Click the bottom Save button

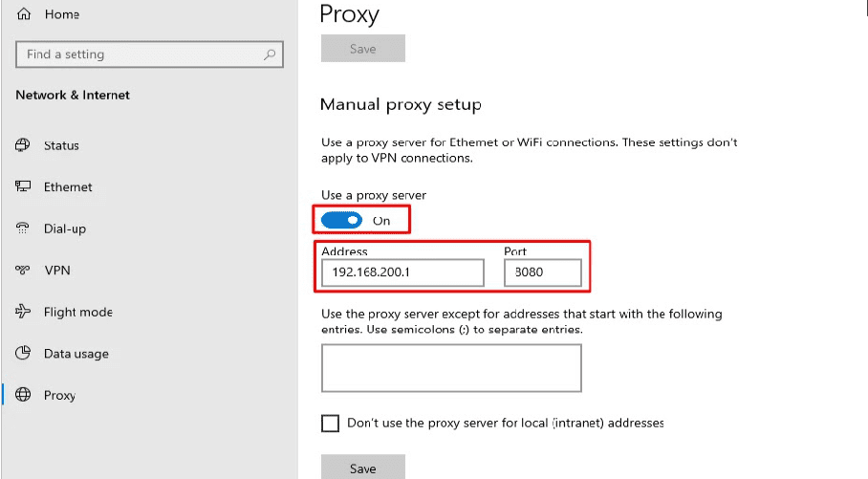362,468
